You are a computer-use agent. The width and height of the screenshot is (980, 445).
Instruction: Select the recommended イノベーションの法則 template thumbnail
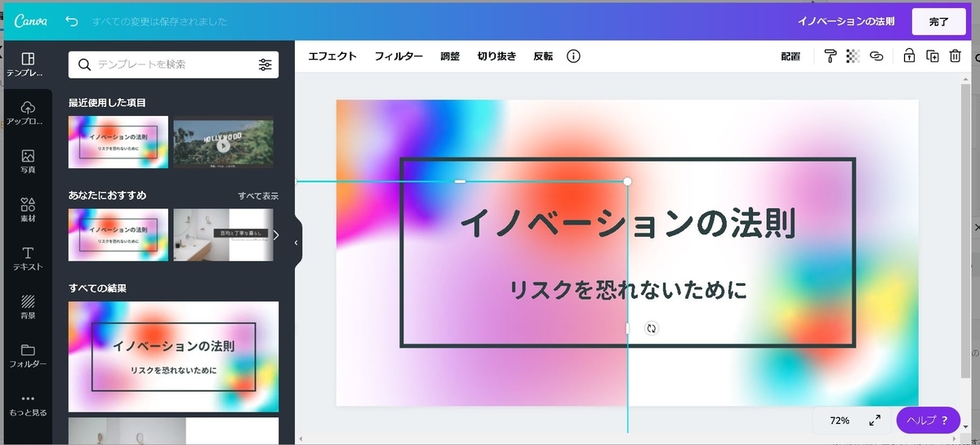pyautogui.click(x=118, y=235)
